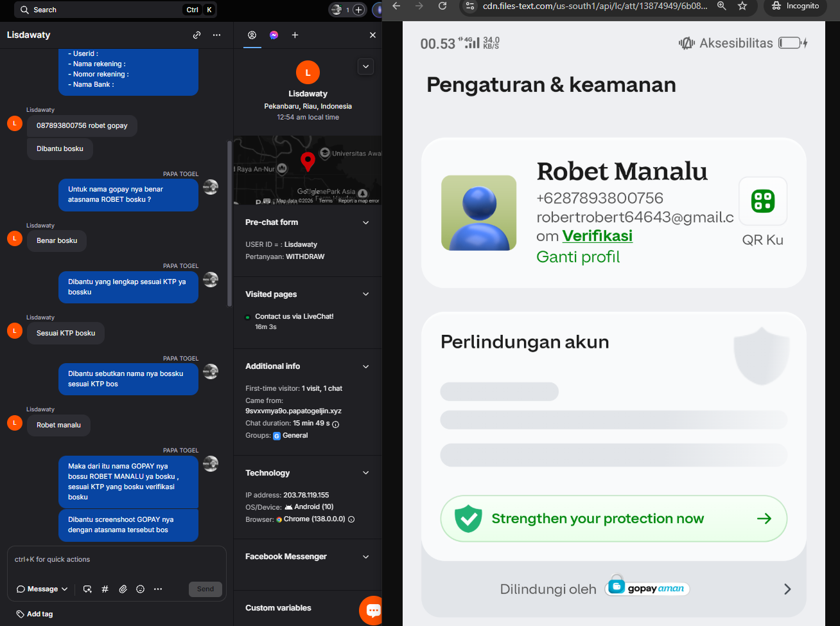Open the General group badge

(x=291, y=436)
